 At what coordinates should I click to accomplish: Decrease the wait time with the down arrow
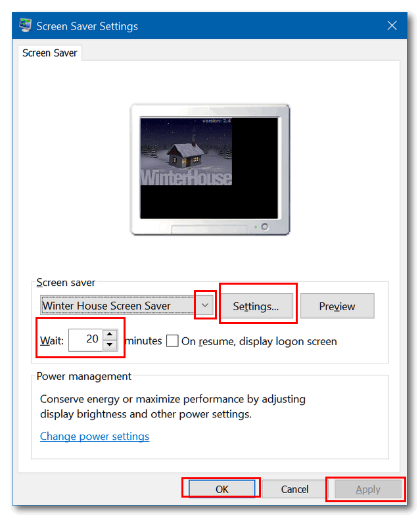click(110, 345)
